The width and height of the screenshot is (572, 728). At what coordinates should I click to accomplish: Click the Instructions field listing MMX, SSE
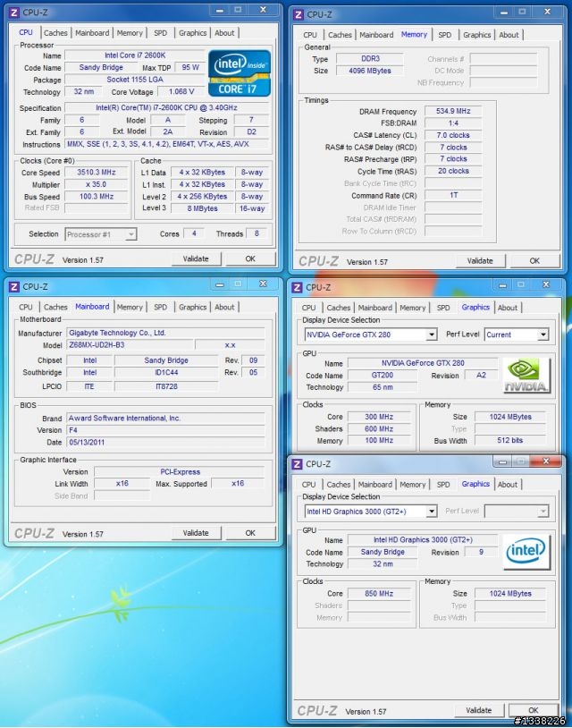(166, 144)
